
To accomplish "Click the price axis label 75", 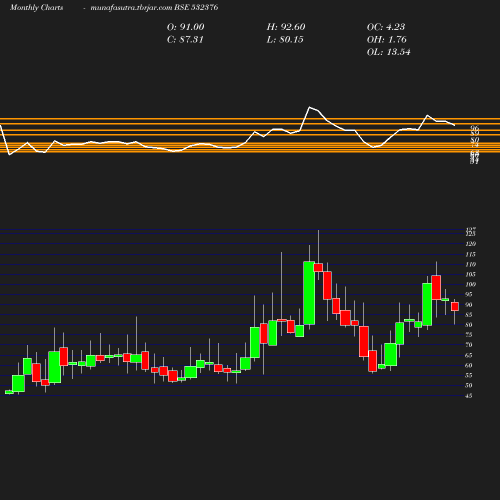I will point(469,335).
